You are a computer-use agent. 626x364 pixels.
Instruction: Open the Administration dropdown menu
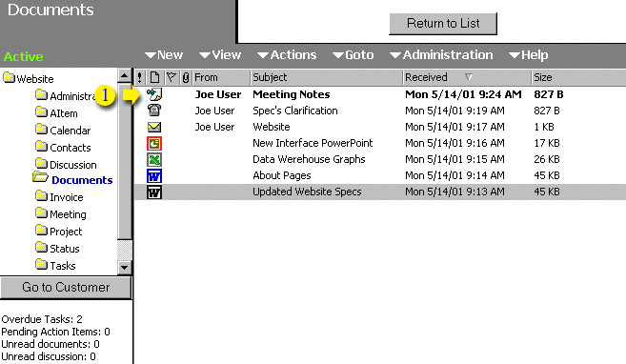[441, 55]
